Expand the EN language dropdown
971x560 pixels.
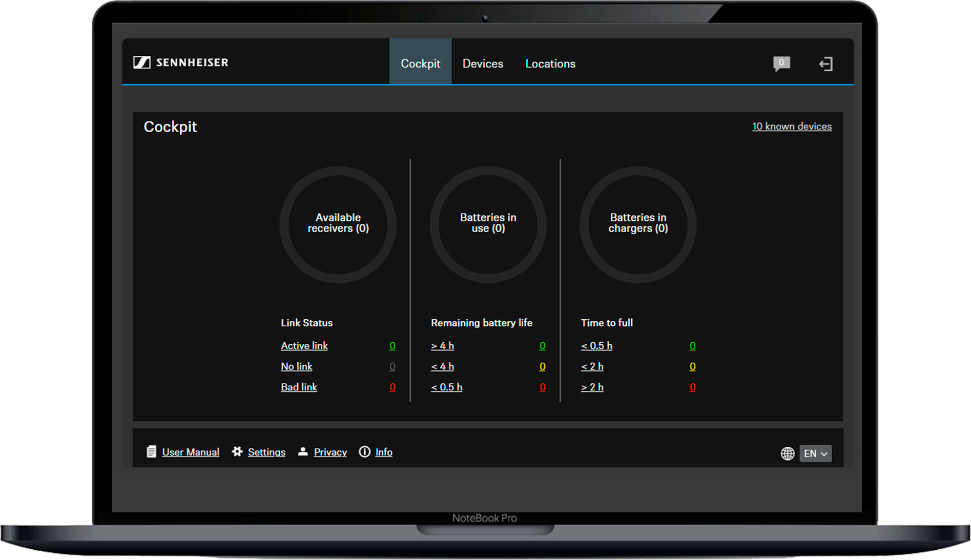815,453
